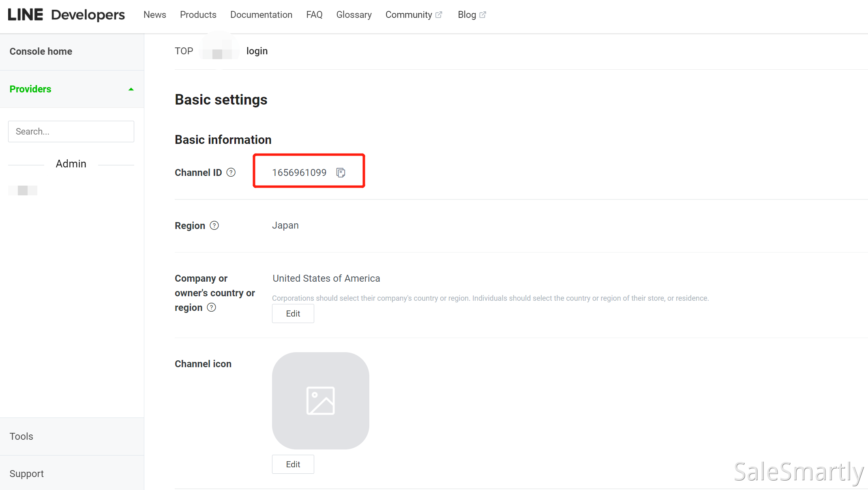Collapse the Providers section arrow

click(x=131, y=89)
